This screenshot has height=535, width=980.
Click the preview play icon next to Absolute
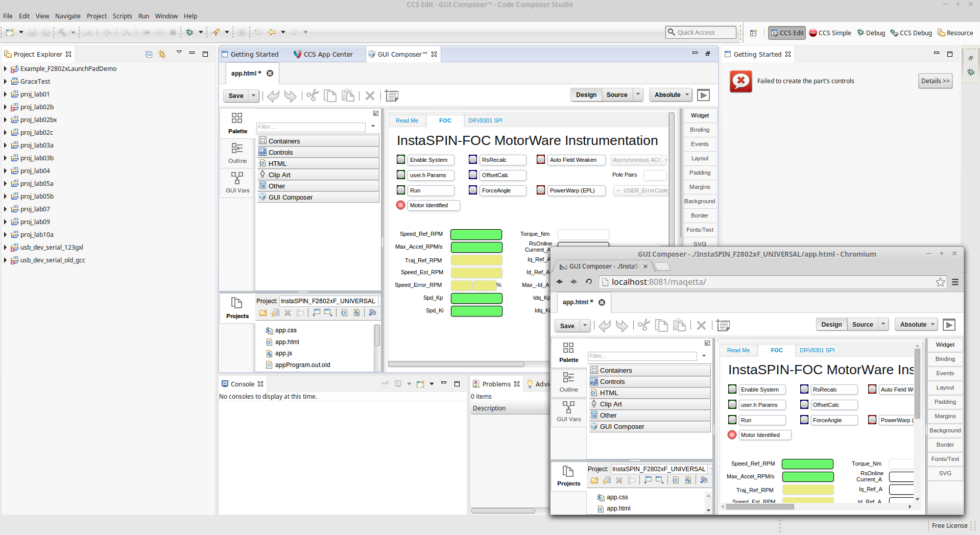tap(703, 95)
